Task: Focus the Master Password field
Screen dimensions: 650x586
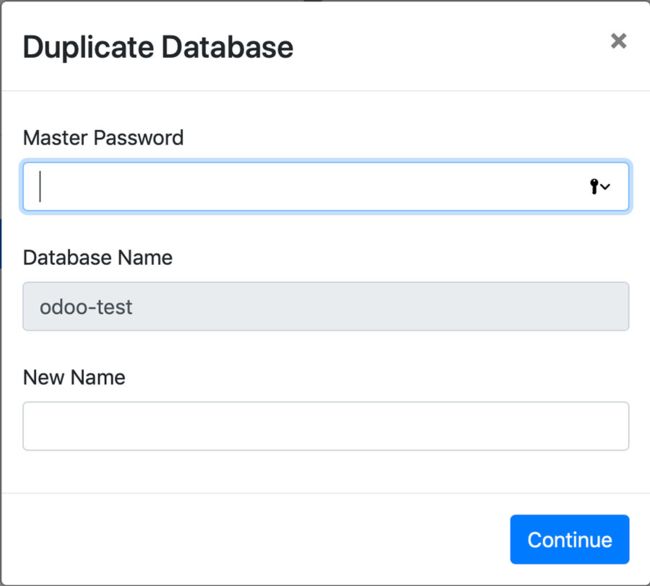Action: (326, 186)
